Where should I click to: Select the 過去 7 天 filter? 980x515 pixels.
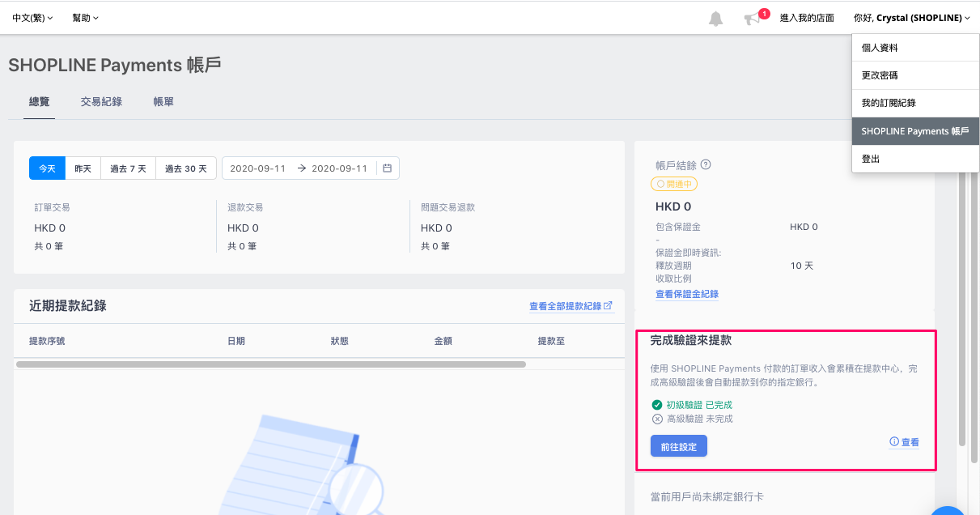click(128, 168)
